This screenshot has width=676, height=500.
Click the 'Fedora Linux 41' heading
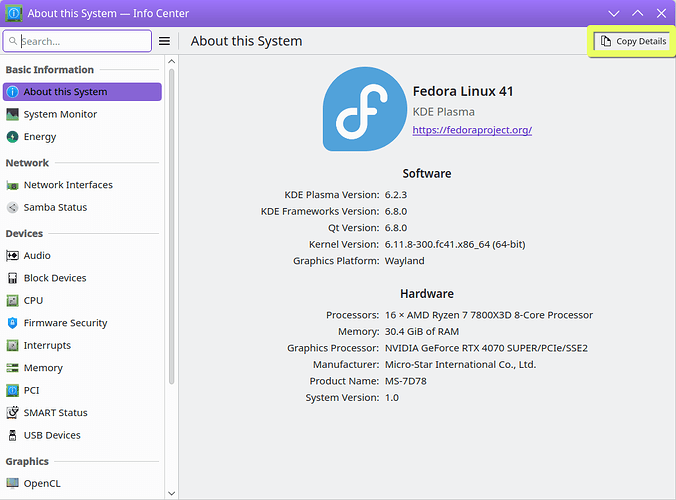(x=463, y=91)
